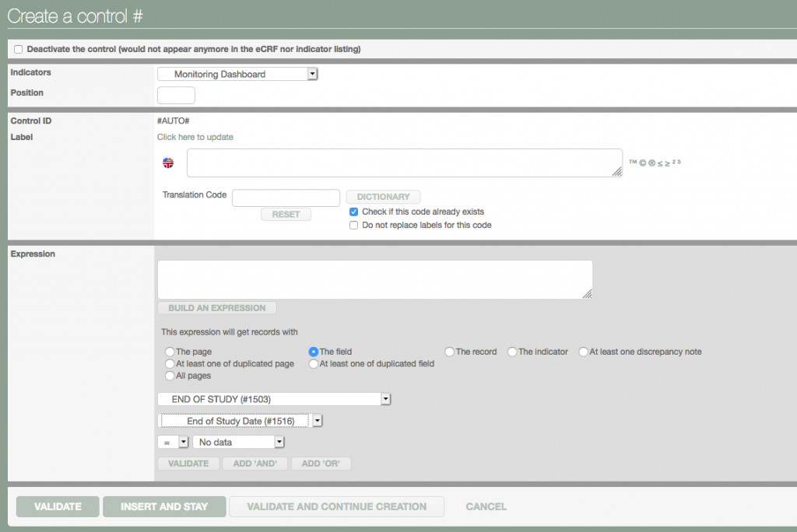Open the Monitoring Dashboard indicators dropdown
This screenshot has height=532, width=797.
pos(312,75)
